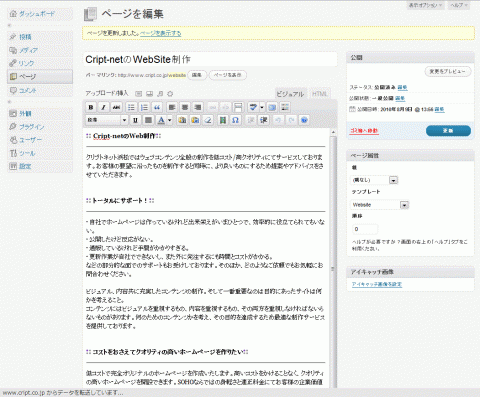Apply the current text color (A)
Screen dimensions: 480x397
pyautogui.click(x=161, y=120)
